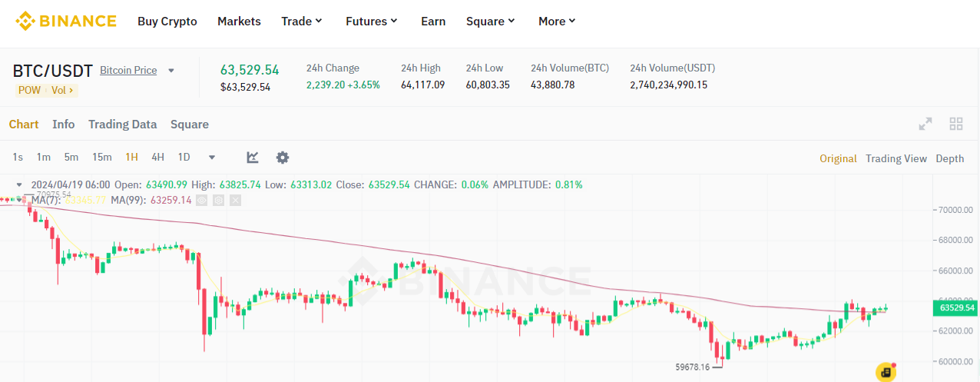
Task: Select the 1H time interval
Action: (x=131, y=158)
